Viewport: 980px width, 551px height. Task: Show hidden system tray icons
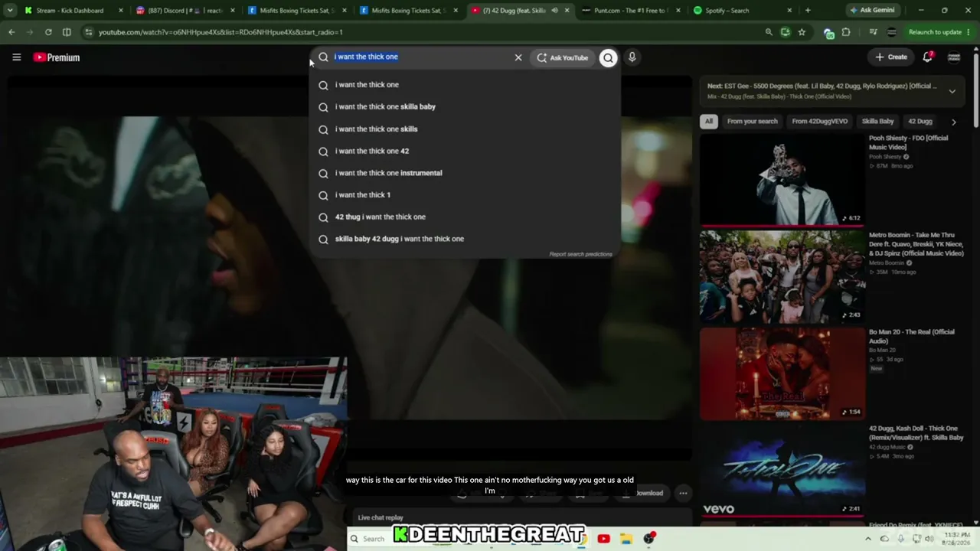pyautogui.click(x=867, y=539)
